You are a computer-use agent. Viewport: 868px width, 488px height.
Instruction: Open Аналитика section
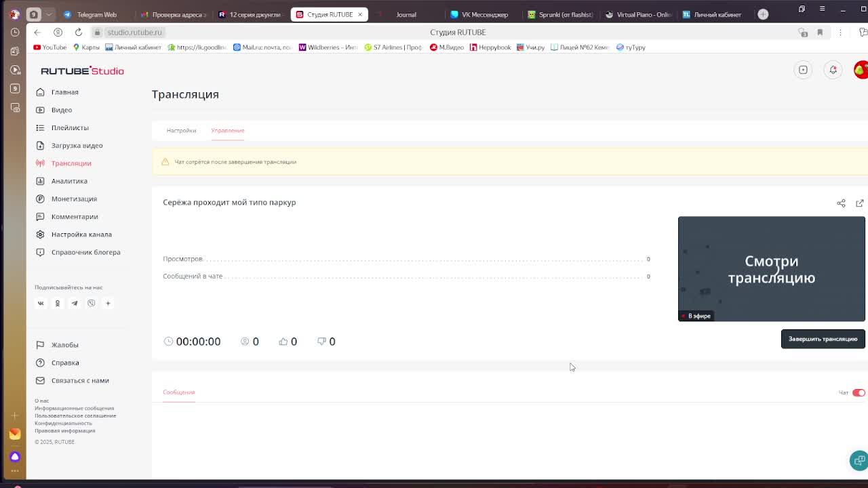[69, 181]
